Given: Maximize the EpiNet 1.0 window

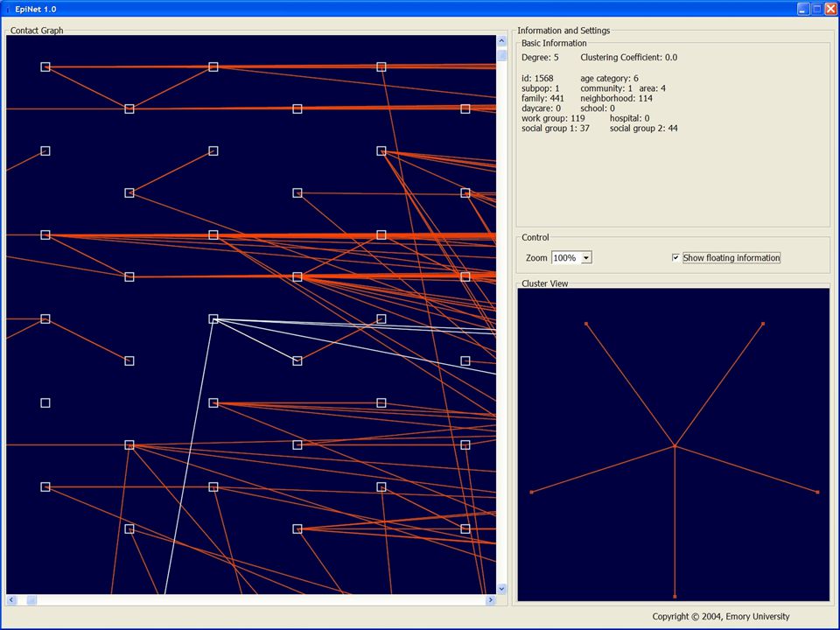Looking at the screenshot, I should (x=817, y=9).
